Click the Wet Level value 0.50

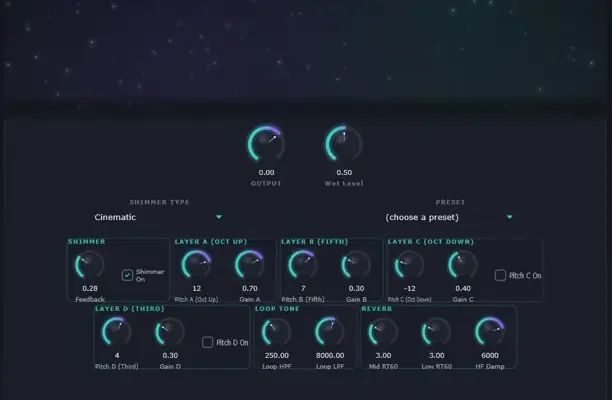[344, 172]
